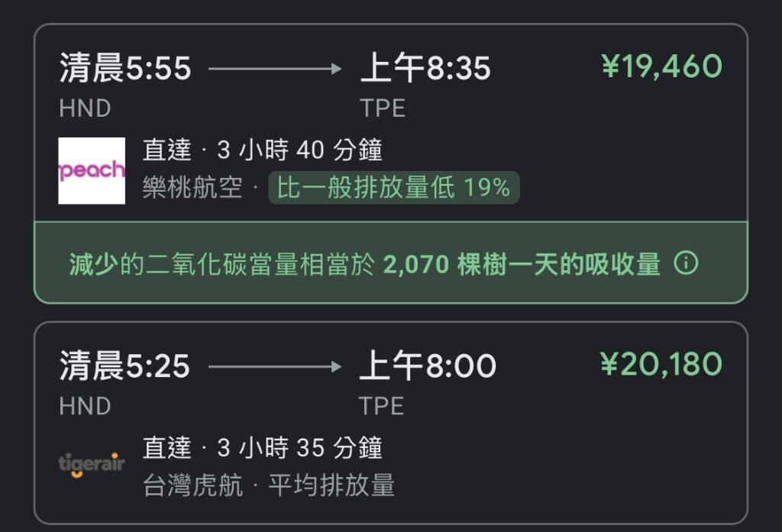The image size is (782, 532).
Task: Click the second flight's route arrow
Action: 275,367
